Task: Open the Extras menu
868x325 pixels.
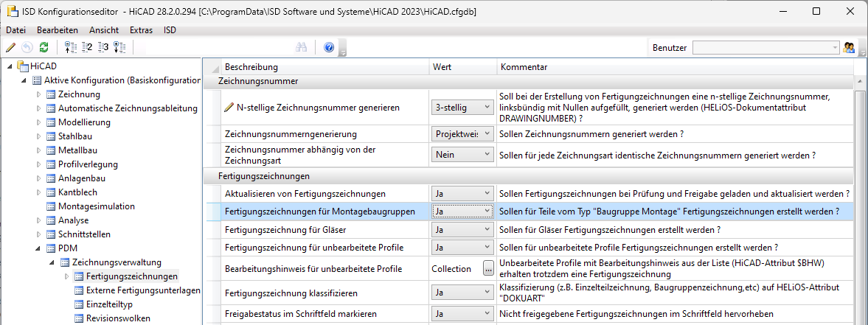Action: (141, 30)
